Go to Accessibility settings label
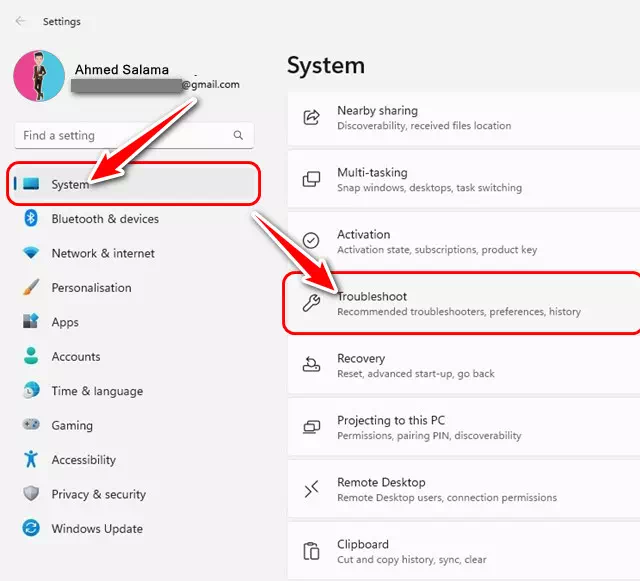The image size is (640, 581). pyautogui.click(x=84, y=460)
